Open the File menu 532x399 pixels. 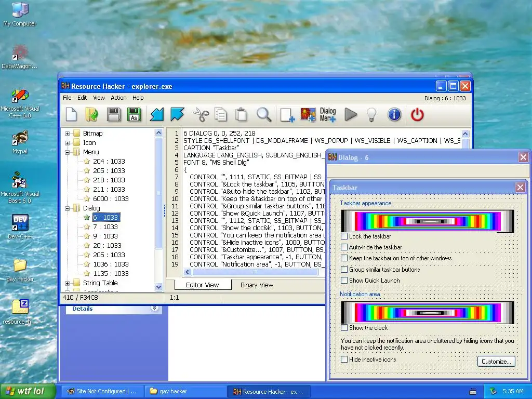click(67, 98)
